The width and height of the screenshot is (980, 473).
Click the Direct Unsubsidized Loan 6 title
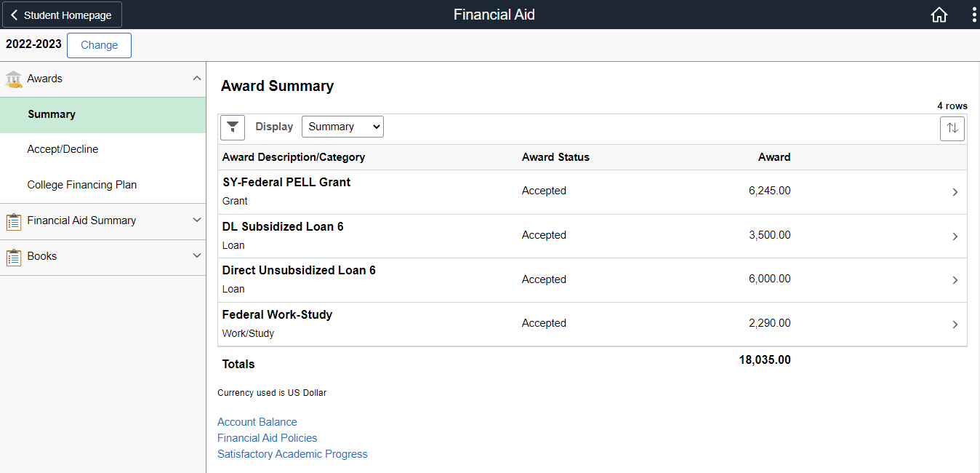tap(299, 271)
